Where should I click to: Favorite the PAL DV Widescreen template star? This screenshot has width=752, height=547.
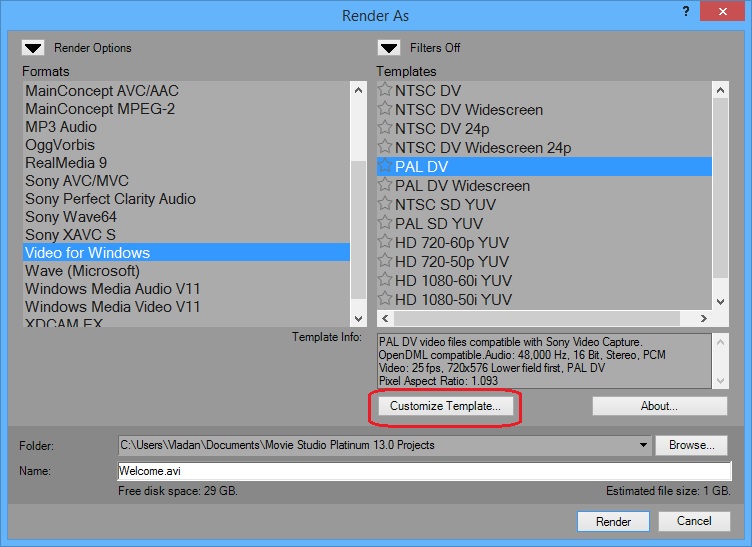tap(385, 186)
